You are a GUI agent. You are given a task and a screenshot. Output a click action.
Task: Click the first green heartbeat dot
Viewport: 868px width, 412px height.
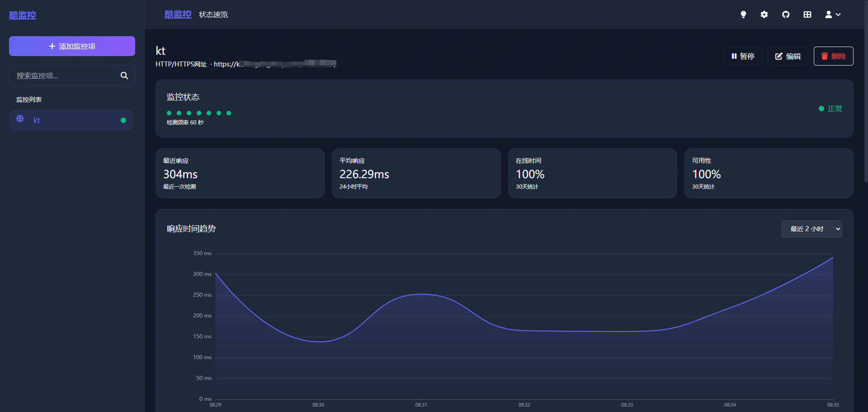tap(169, 113)
